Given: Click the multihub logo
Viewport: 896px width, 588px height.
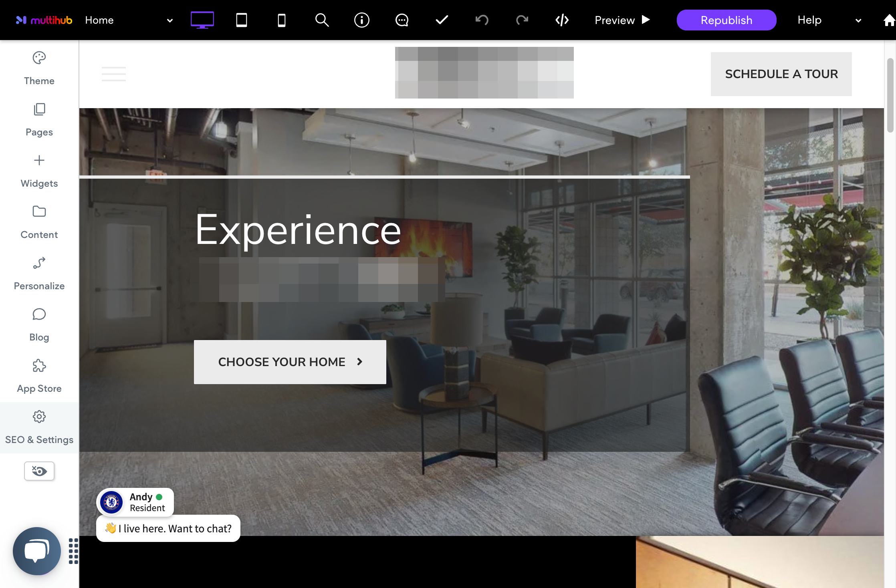Looking at the screenshot, I should [x=44, y=20].
